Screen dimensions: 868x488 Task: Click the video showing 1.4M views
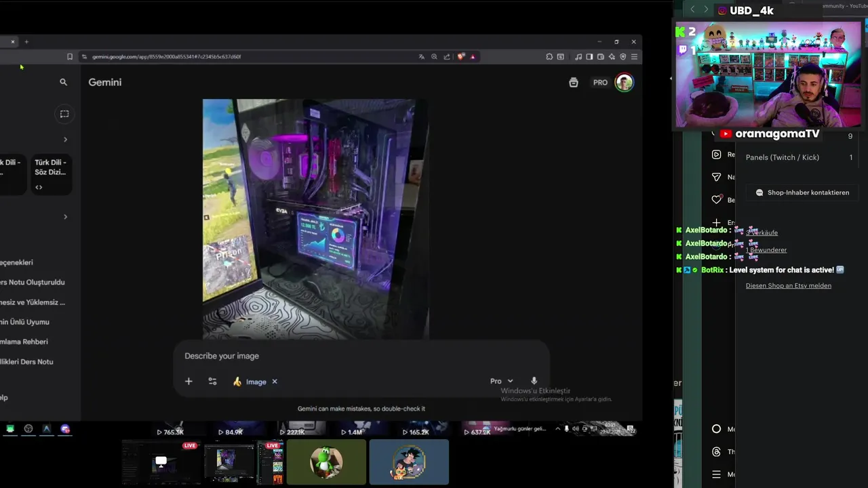tap(351, 432)
